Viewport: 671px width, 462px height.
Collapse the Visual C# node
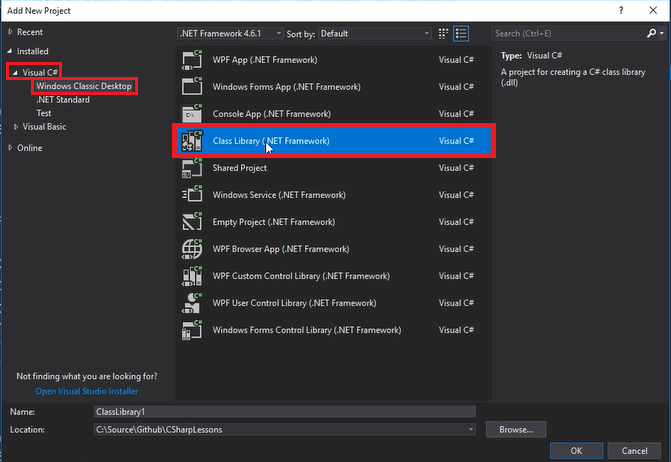pyautogui.click(x=15, y=72)
